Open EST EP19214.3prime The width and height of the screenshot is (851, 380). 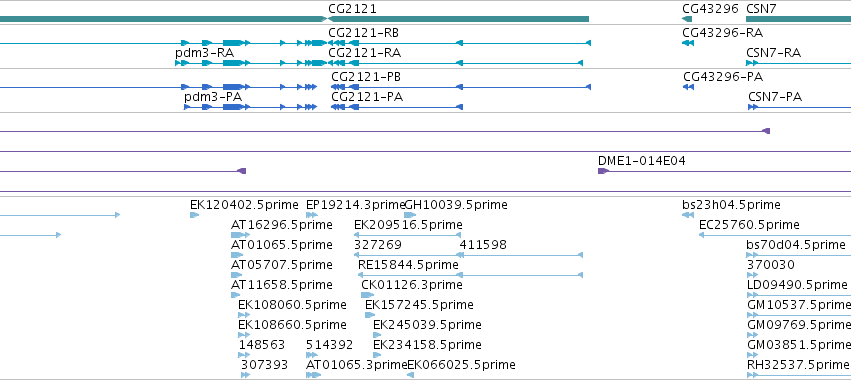tap(355, 205)
